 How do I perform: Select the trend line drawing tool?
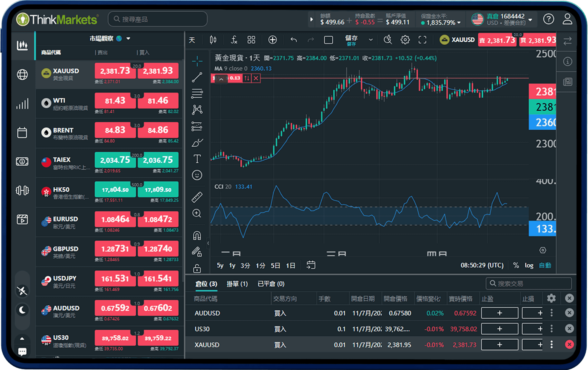tap(197, 77)
